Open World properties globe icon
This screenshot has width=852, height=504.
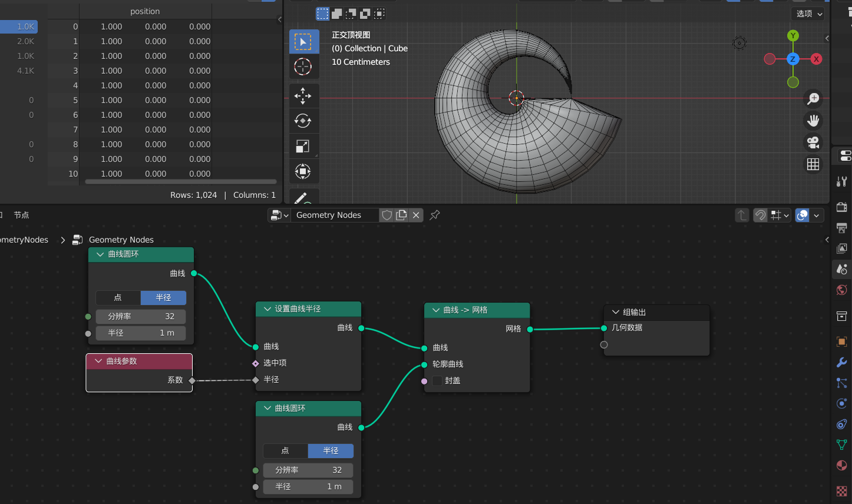coord(842,290)
